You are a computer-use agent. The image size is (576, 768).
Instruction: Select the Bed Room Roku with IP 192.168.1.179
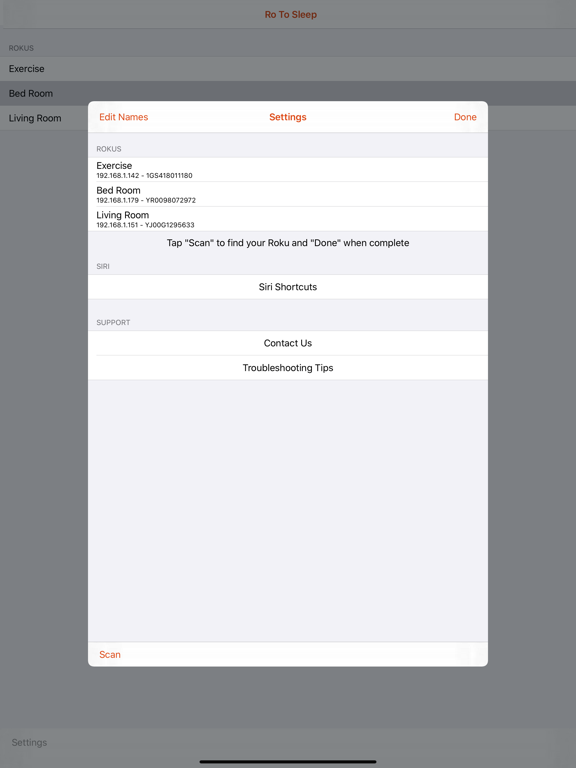tap(288, 194)
